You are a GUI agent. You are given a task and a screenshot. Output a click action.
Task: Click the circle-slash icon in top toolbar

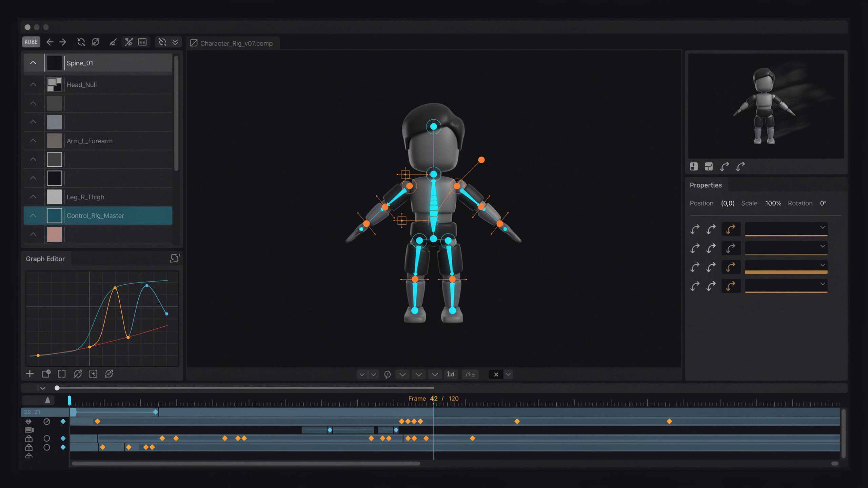tap(96, 42)
